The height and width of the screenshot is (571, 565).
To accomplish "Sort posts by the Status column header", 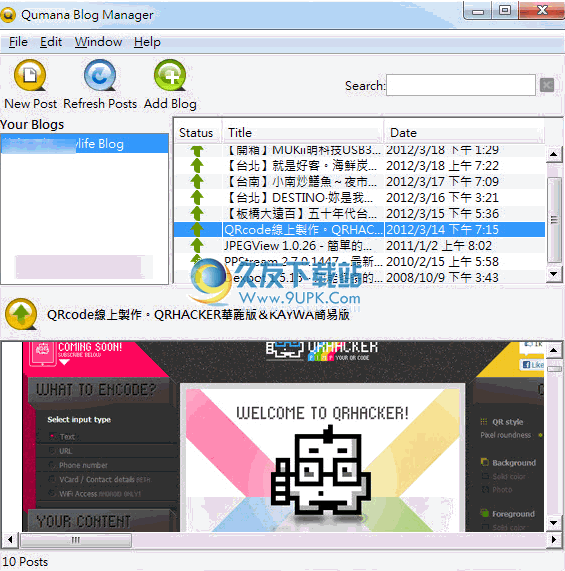I will click(196, 133).
